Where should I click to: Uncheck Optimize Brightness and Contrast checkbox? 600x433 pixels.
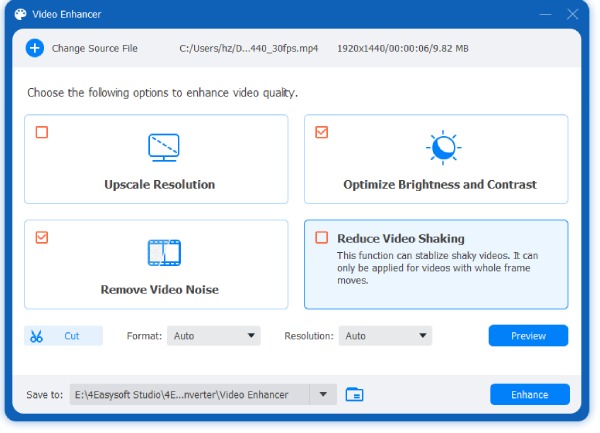coord(321,132)
